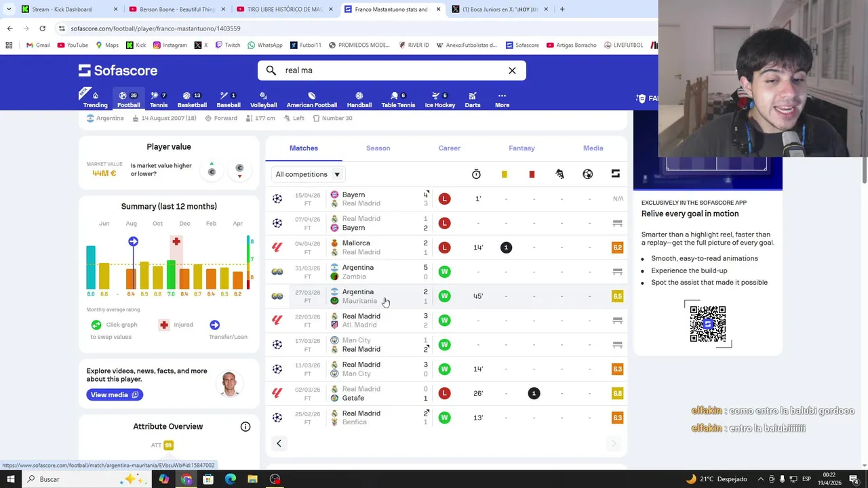Viewport: 868px width, 488px height.
Task: Select the Football sport icon
Action: (128, 99)
